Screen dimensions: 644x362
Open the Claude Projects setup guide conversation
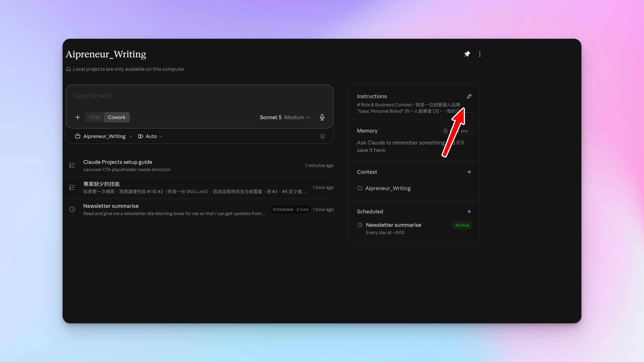point(200,166)
